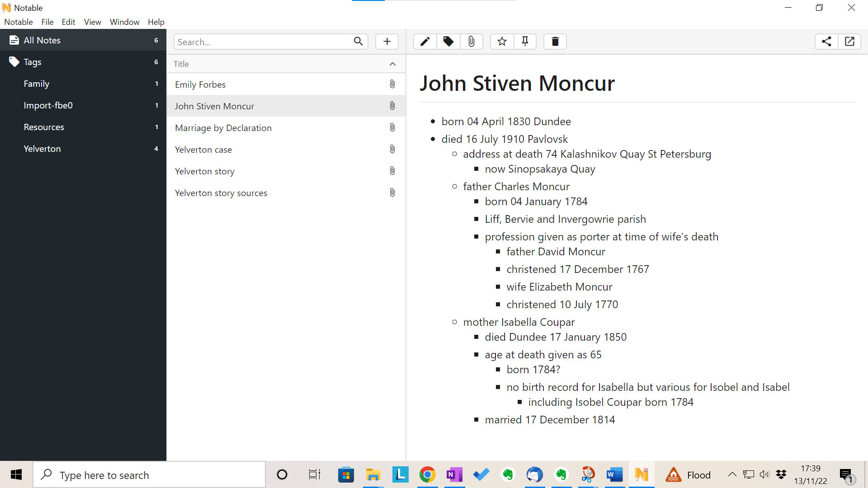Select the Yelverton tag
Image resolution: width=868 pixels, height=488 pixels.
pyautogui.click(x=42, y=149)
